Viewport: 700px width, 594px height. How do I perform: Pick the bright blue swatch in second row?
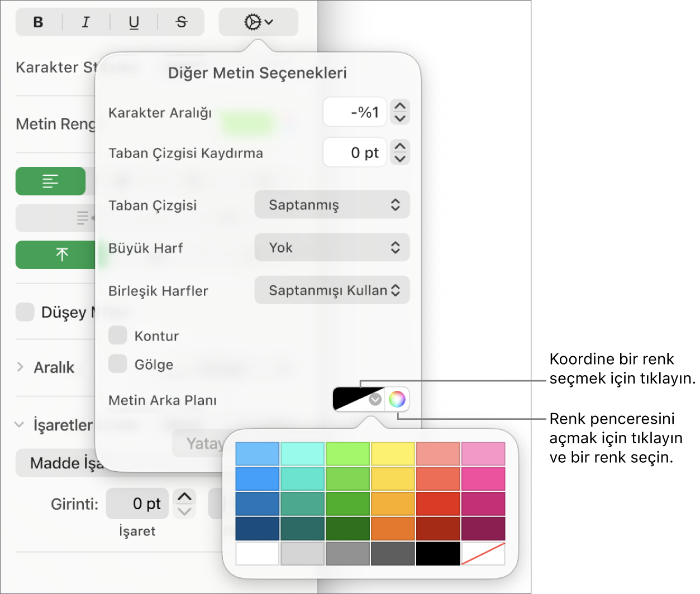point(258,479)
